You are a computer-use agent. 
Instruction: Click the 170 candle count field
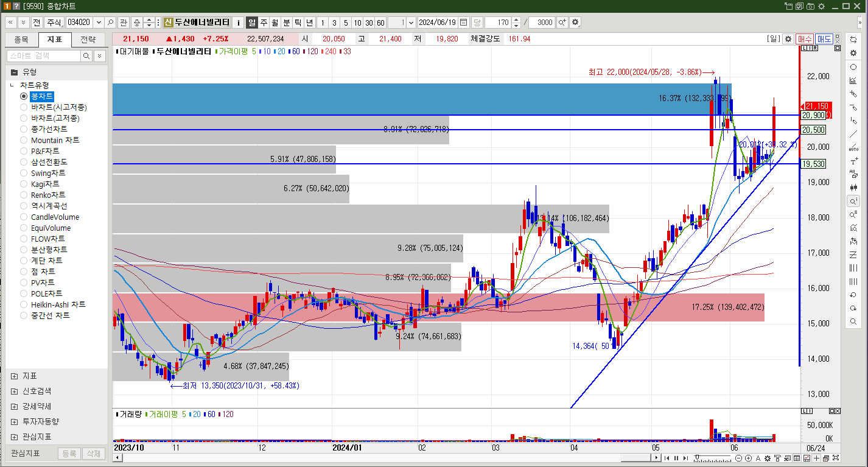coord(498,22)
